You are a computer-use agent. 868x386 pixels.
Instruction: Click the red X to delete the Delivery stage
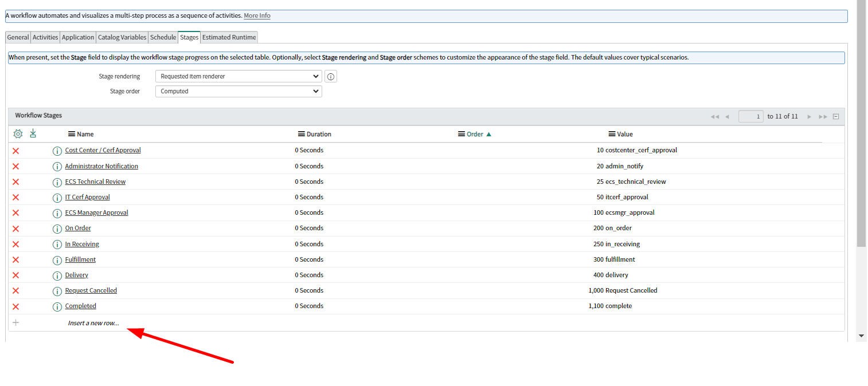(x=15, y=275)
